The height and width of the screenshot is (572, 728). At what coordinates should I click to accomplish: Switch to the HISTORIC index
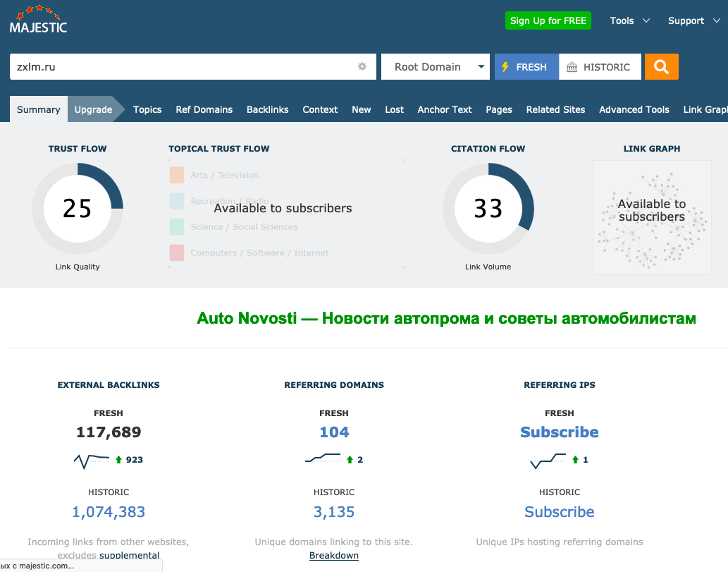pos(600,67)
